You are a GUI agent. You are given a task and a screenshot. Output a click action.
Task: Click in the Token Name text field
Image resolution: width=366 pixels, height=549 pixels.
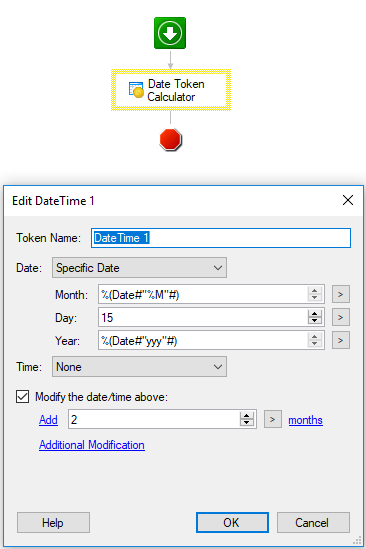coord(221,238)
